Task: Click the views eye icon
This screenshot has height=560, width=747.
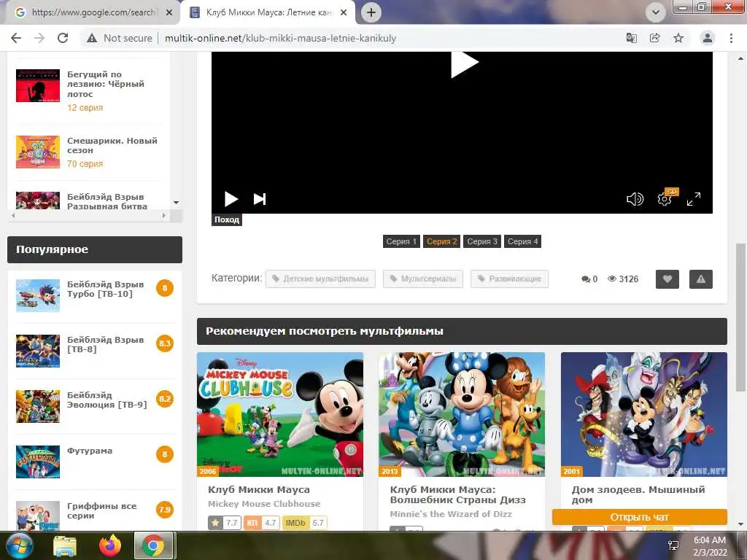Action: (x=612, y=279)
